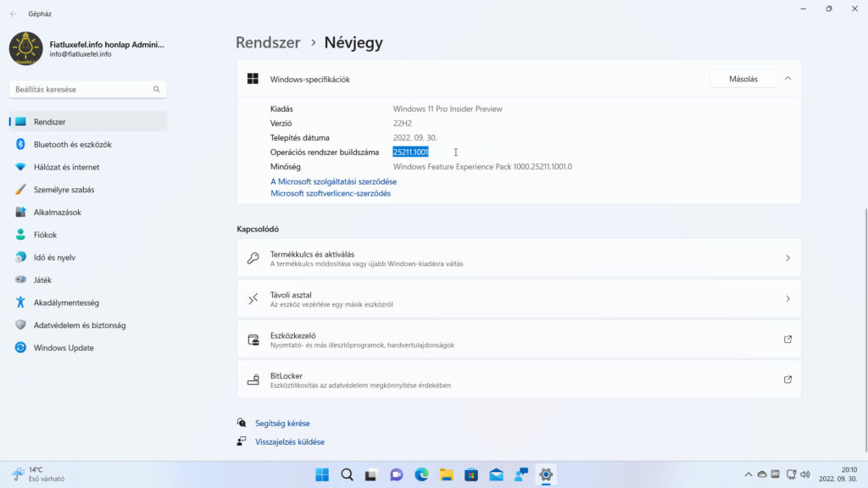Click the Beállítás keresése search field

point(88,89)
